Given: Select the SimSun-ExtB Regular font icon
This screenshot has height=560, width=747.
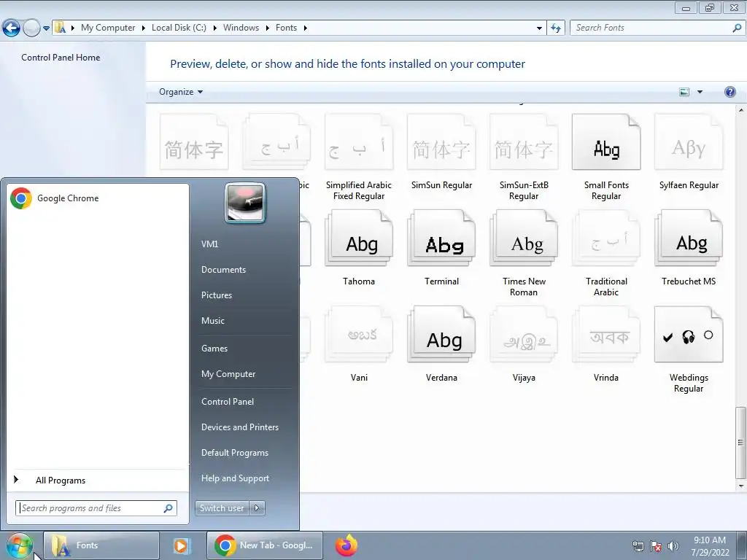Looking at the screenshot, I should [524, 142].
